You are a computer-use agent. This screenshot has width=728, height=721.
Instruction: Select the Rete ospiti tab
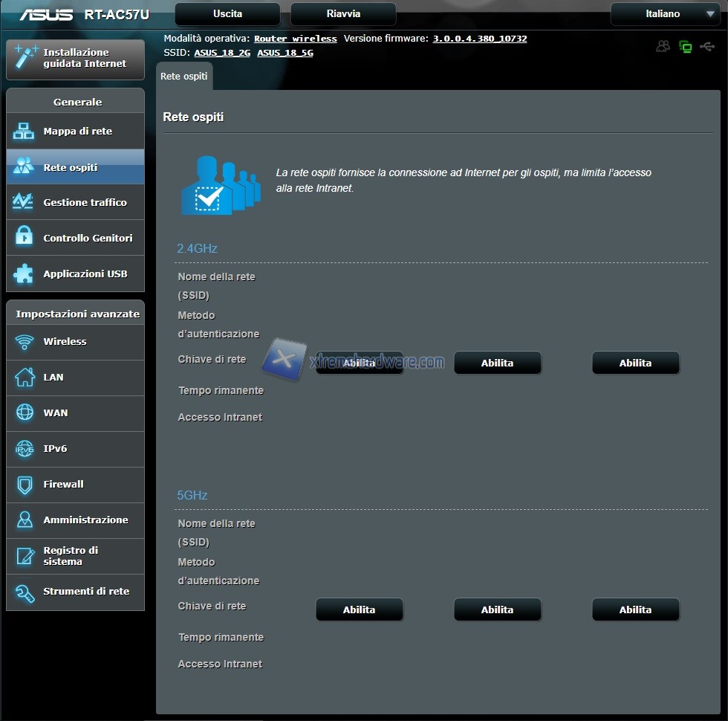184,77
